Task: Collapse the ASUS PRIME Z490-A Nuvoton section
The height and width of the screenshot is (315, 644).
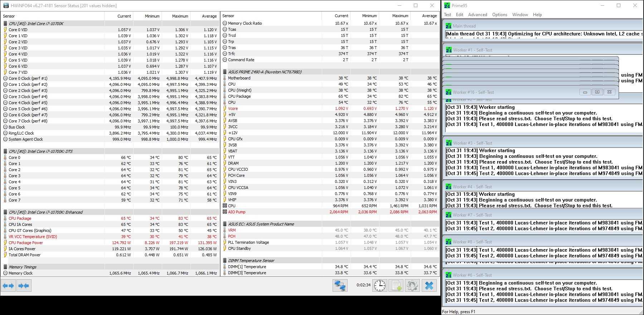Action: [225, 72]
